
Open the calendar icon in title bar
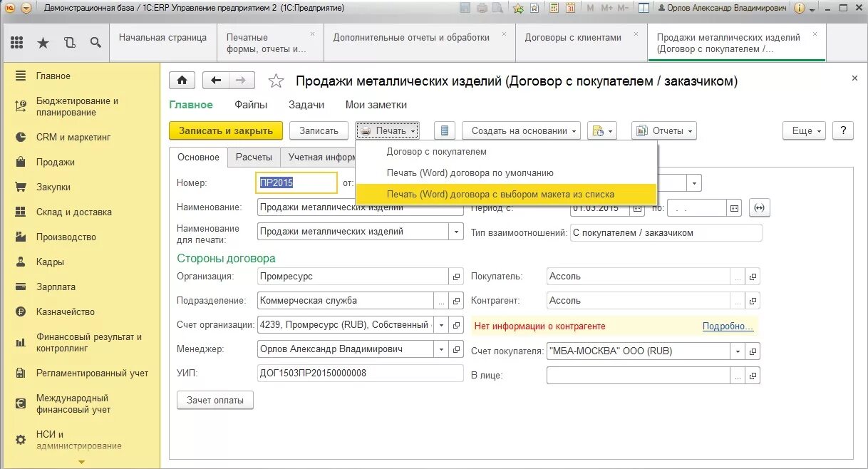click(570, 9)
